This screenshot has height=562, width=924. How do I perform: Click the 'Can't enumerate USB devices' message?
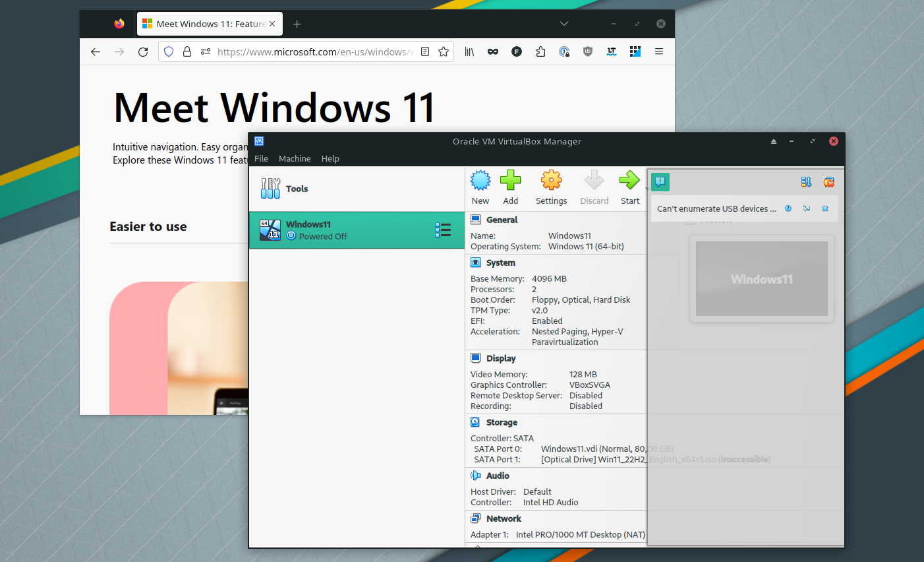click(716, 208)
